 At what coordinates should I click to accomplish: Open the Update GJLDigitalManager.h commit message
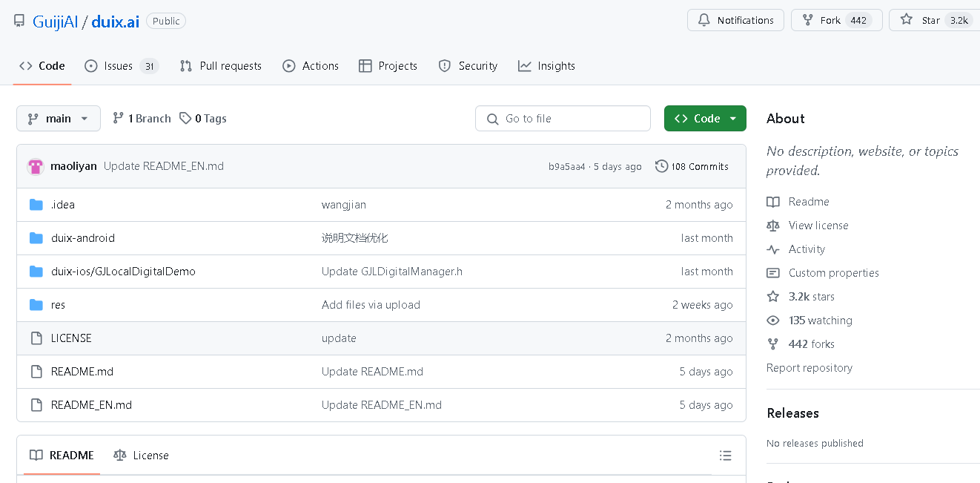click(x=392, y=272)
